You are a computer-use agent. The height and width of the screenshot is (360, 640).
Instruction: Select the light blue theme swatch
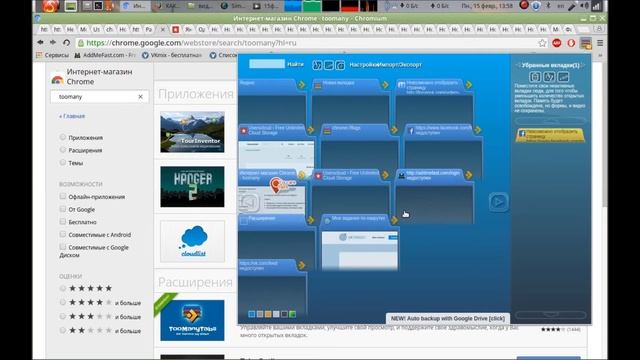click(x=252, y=314)
